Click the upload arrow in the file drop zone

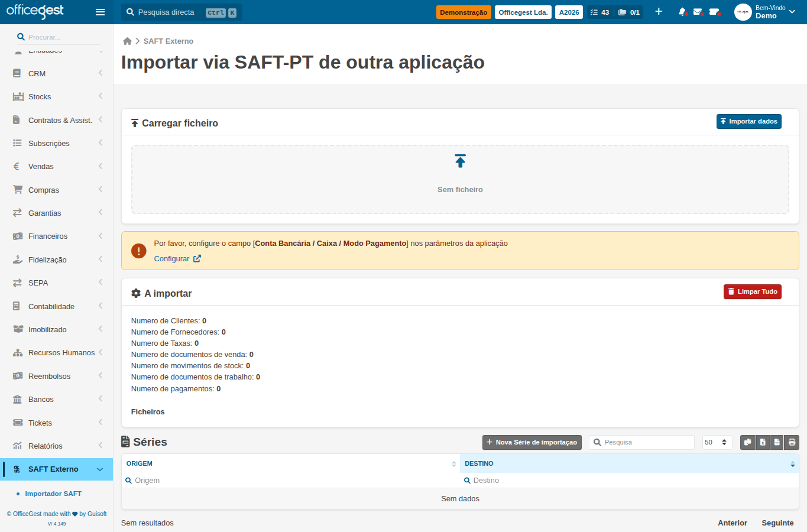[x=460, y=161]
